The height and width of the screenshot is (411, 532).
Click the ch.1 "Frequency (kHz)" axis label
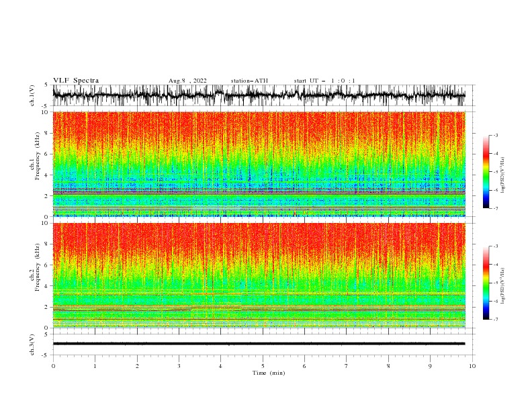[38, 156]
